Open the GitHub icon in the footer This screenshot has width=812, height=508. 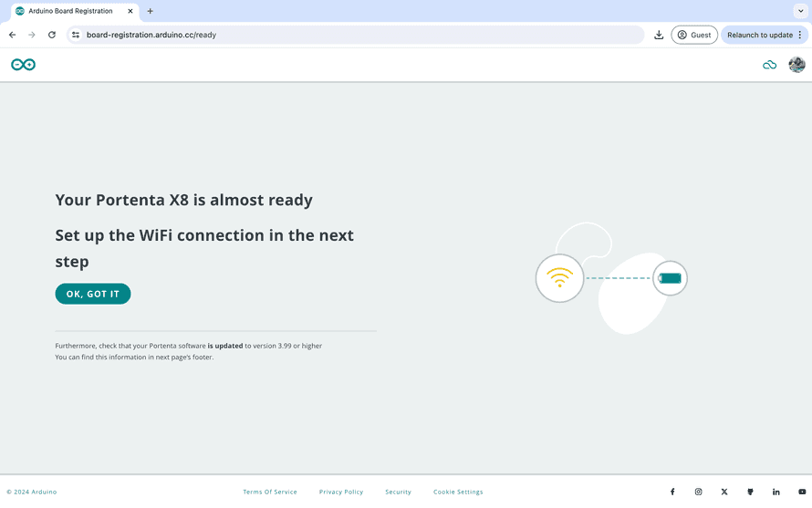pyautogui.click(x=750, y=492)
